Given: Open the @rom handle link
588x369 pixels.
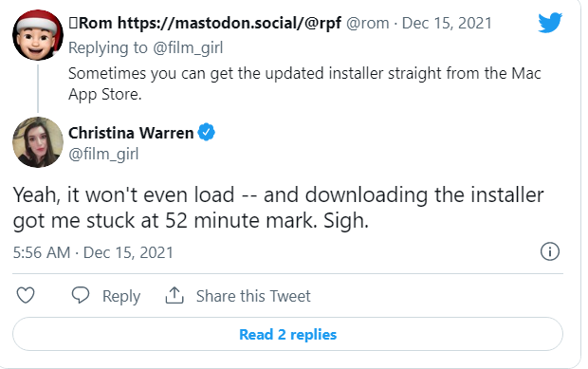Looking at the screenshot, I should pyautogui.click(x=368, y=24).
